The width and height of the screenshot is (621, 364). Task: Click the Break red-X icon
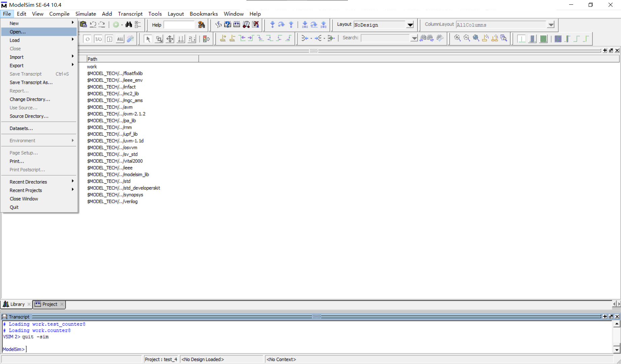[256, 25]
